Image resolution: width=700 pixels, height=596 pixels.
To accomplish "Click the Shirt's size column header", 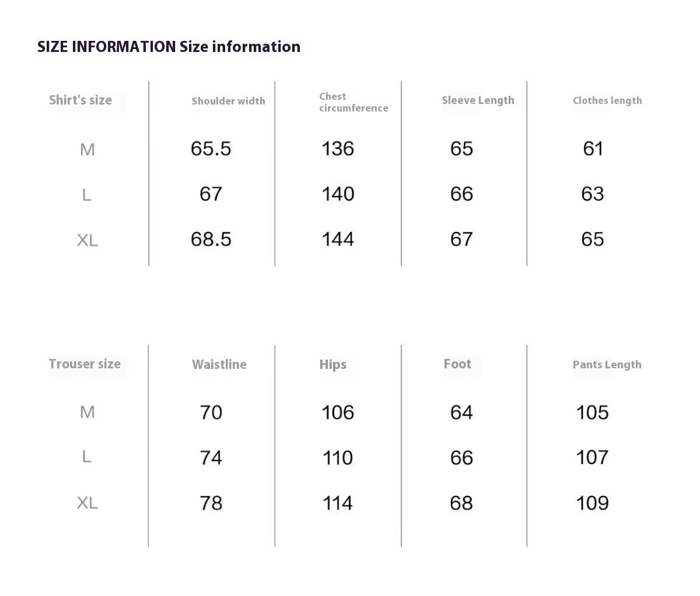I will 80,100.
